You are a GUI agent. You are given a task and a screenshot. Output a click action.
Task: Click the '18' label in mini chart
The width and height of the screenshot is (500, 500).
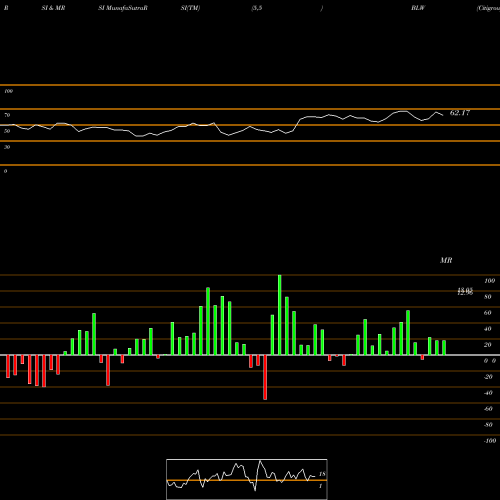coord(322,474)
